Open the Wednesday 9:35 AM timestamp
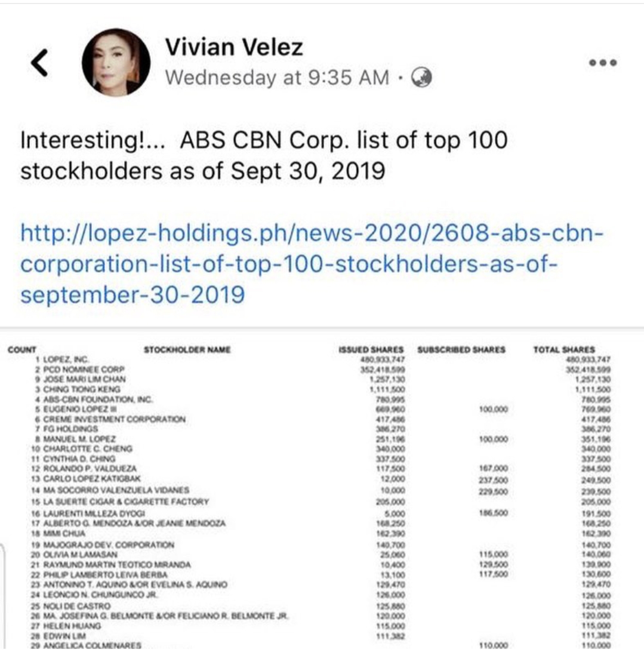Image resolution: width=644 pixels, height=655 pixels. pos(277,77)
